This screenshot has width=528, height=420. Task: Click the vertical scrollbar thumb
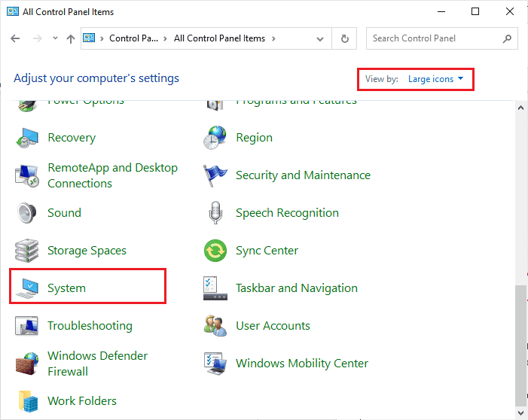(x=520, y=346)
